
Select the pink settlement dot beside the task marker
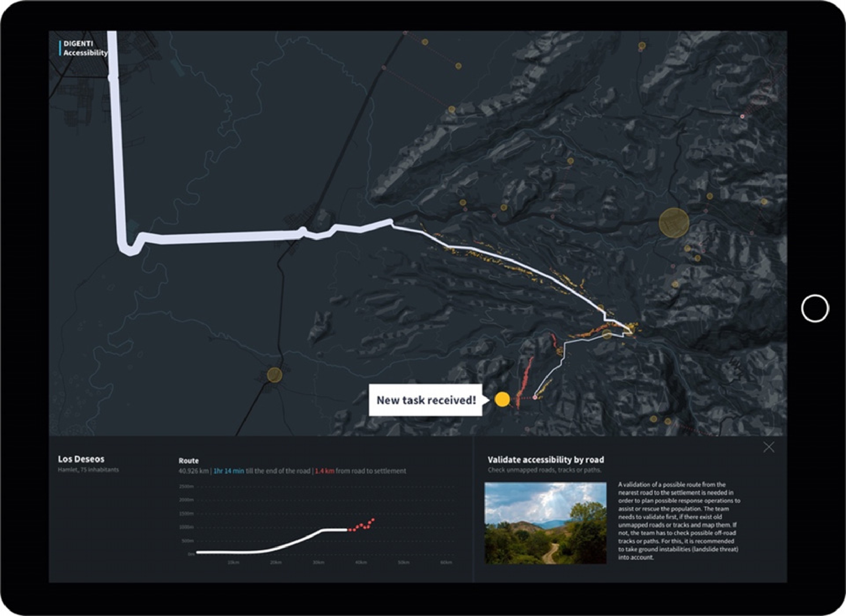tap(535, 398)
